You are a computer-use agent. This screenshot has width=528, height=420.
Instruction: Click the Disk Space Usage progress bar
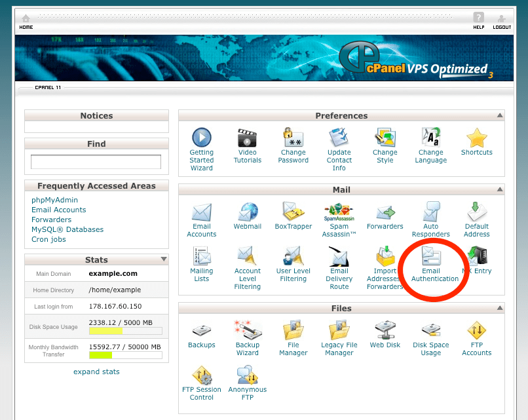(x=124, y=330)
